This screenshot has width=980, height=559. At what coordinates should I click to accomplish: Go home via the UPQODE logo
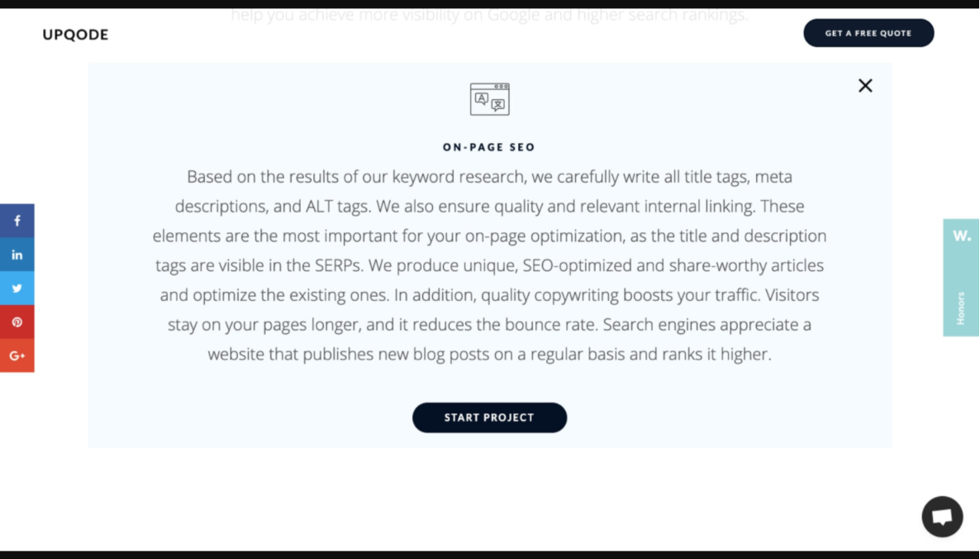point(75,35)
